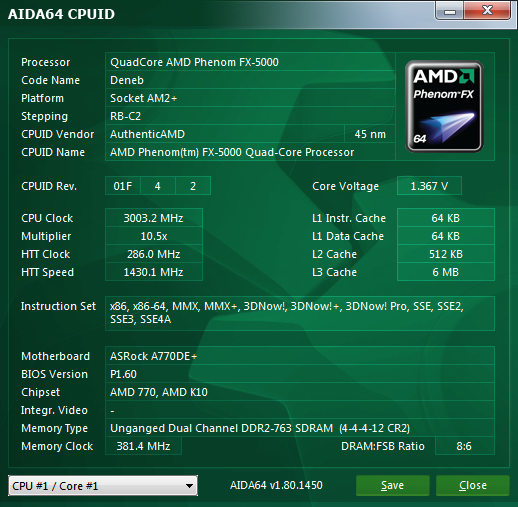
Task: Click the AIDA64 v1.80.1450 version text
Action: 276,485
